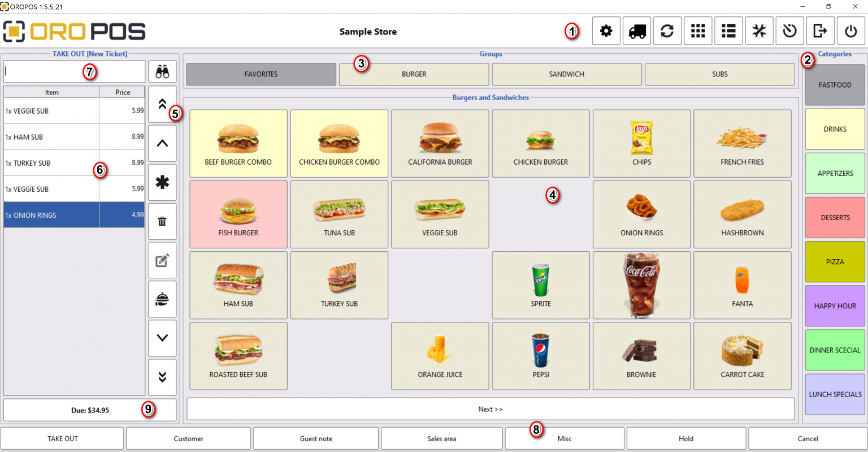Image resolution: width=868 pixels, height=452 pixels.
Task: Click the binoculars search icon above the ticket
Action: click(162, 71)
